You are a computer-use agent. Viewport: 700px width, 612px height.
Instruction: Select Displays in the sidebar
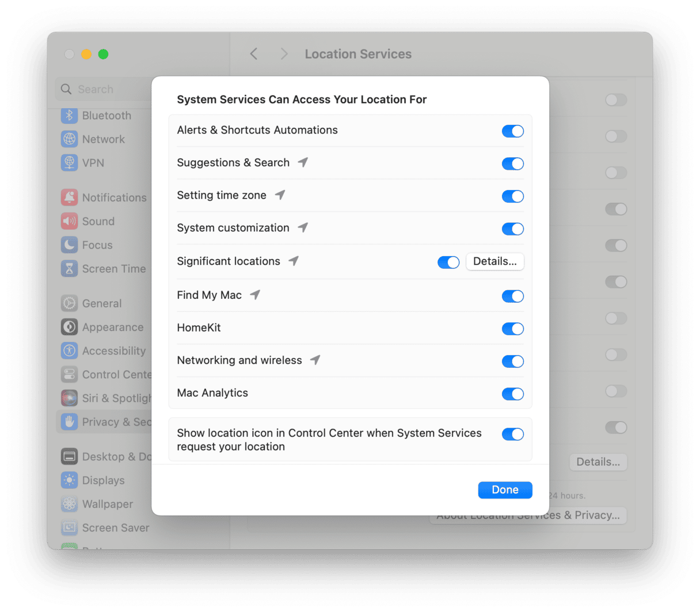104,480
